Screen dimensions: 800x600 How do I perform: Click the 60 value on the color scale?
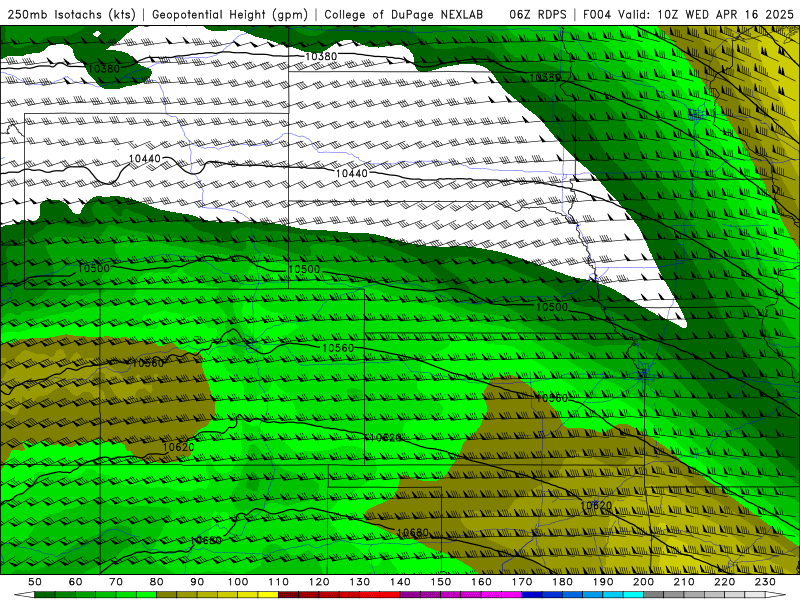76,582
